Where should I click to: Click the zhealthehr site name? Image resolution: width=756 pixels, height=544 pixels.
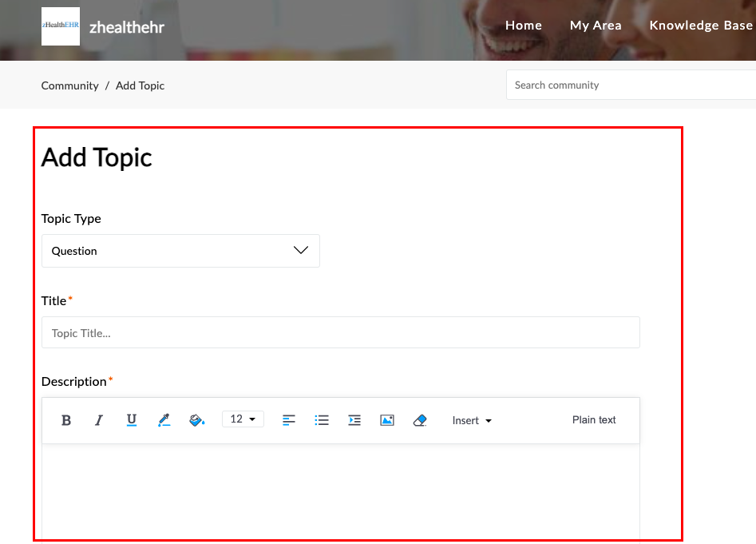(127, 27)
